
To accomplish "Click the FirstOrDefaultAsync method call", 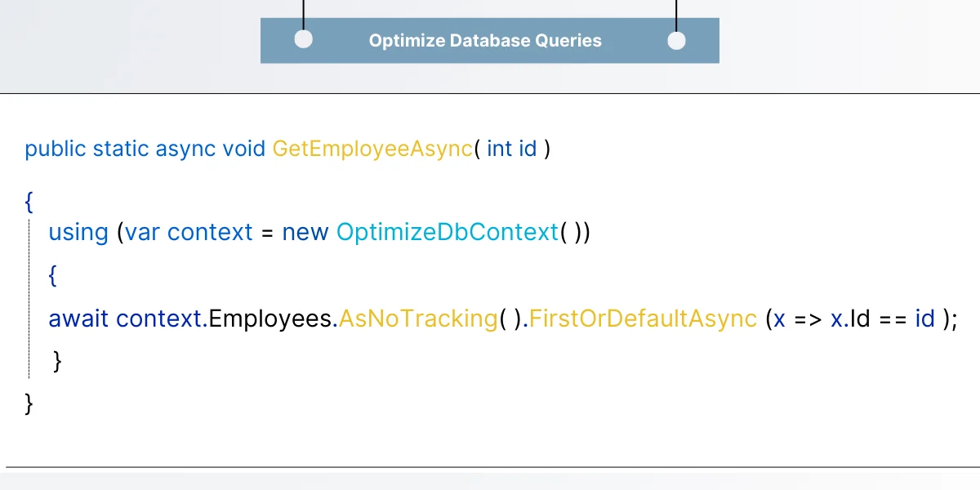I will [644, 318].
